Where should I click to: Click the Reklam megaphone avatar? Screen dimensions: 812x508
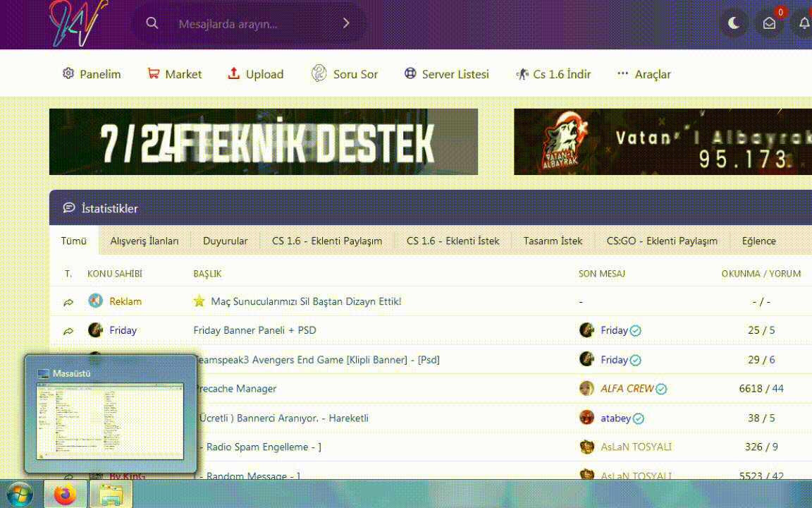95,301
